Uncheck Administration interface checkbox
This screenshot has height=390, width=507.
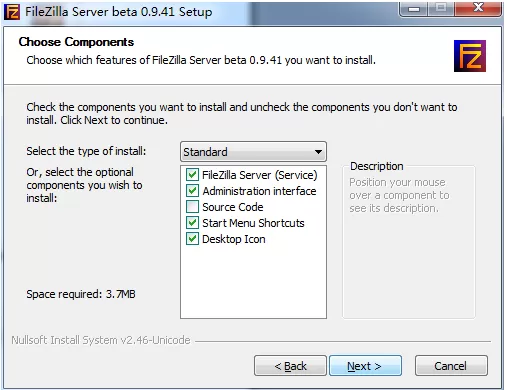click(192, 191)
